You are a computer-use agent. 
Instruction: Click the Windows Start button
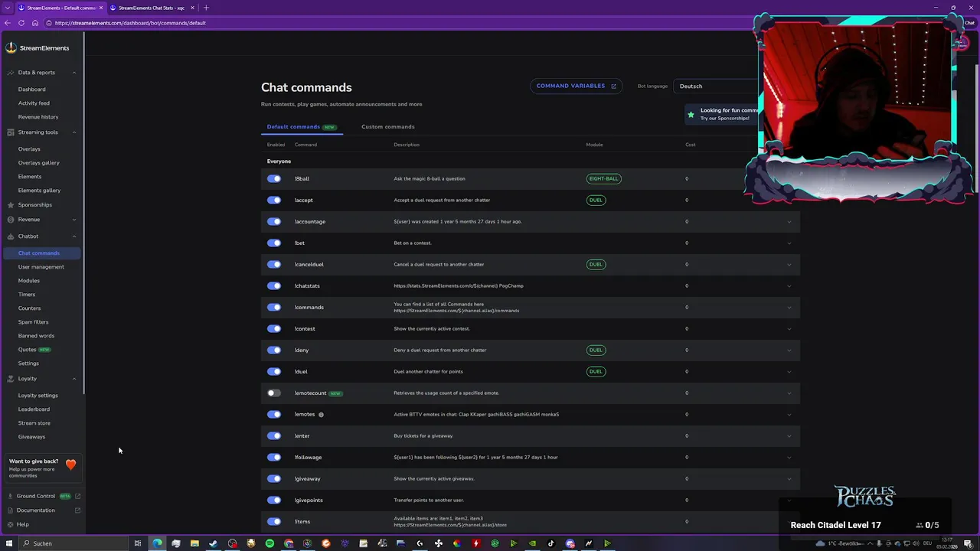click(x=8, y=543)
